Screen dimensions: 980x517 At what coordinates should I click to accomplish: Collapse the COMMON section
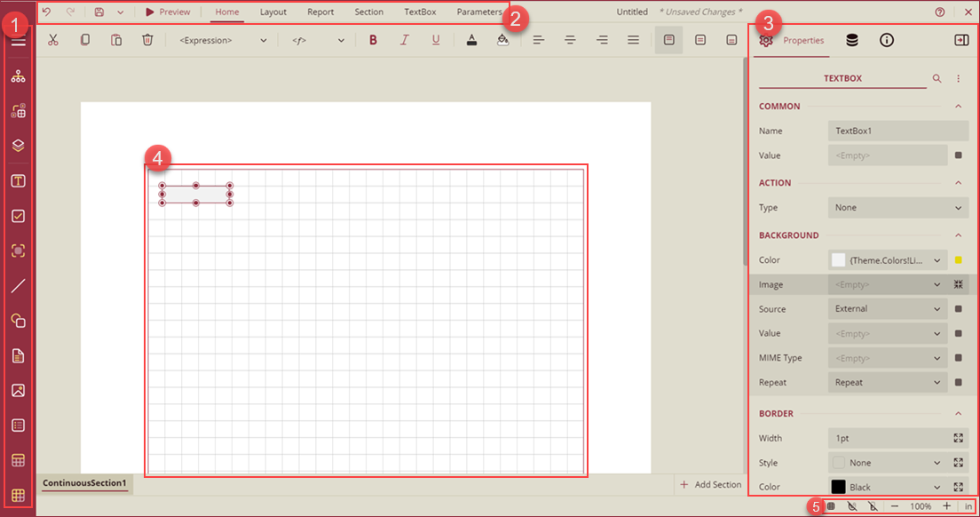point(958,107)
